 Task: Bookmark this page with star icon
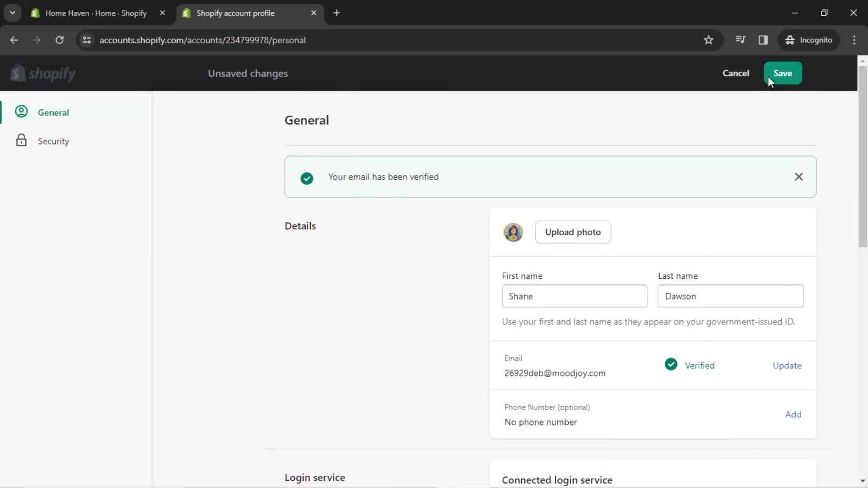tap(708, 40)
